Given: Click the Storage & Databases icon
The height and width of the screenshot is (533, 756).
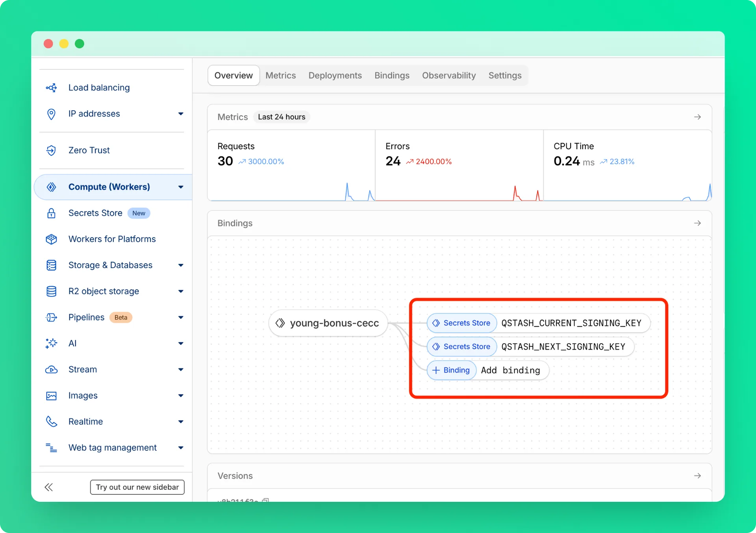Looking at the screenshot, I should tap(51, 265).
